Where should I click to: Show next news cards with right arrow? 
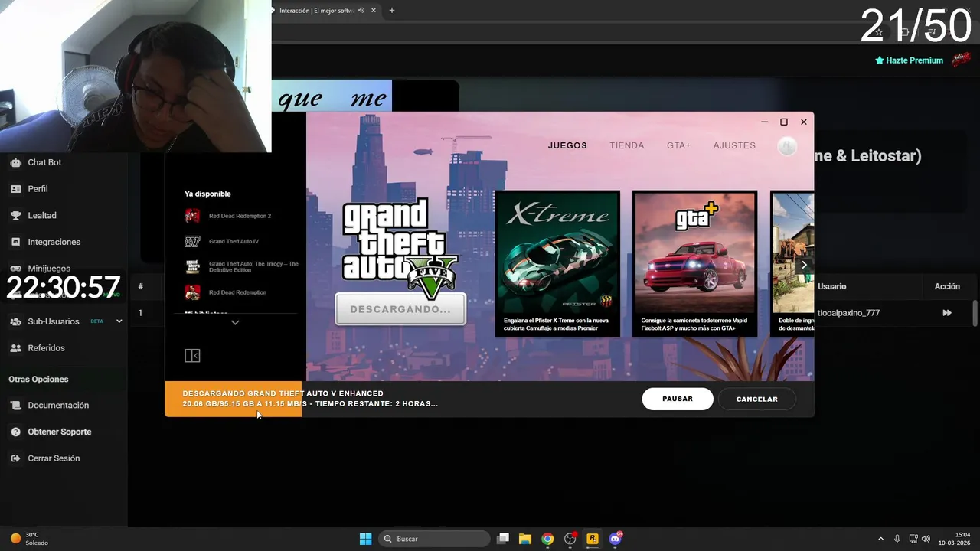[804, 265]
